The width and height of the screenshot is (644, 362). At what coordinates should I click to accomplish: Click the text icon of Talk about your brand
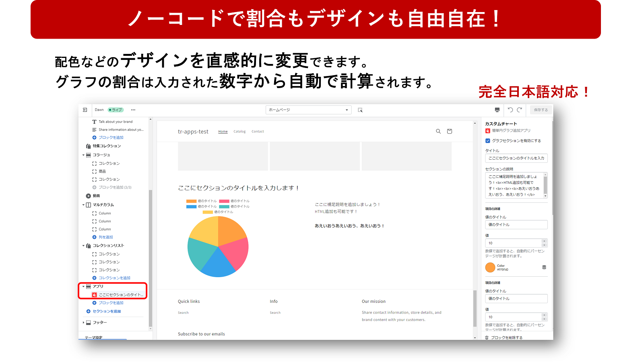click(94, 122)
